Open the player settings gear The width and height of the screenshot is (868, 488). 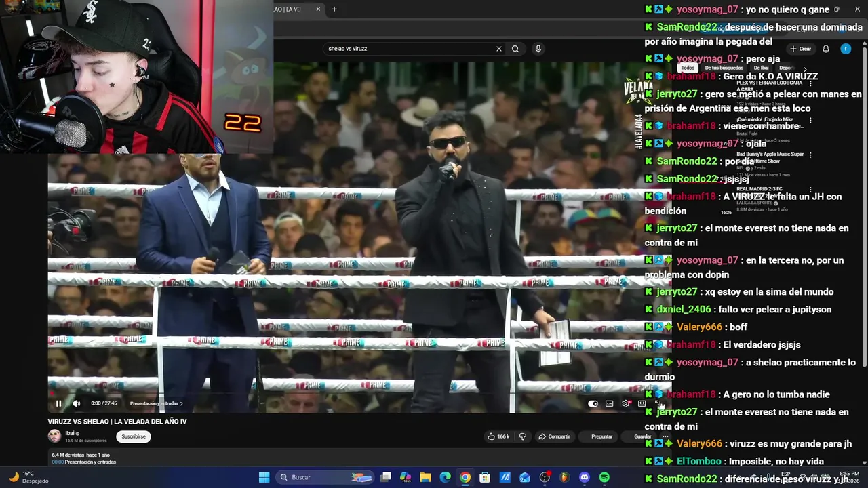coord(625,403)
